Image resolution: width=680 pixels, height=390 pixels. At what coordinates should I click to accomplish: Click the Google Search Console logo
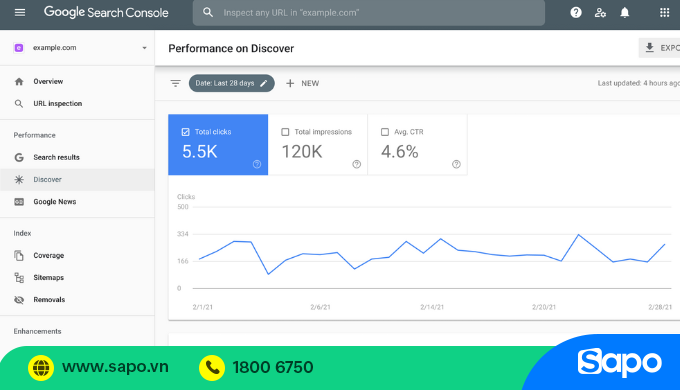coord(106,13)
